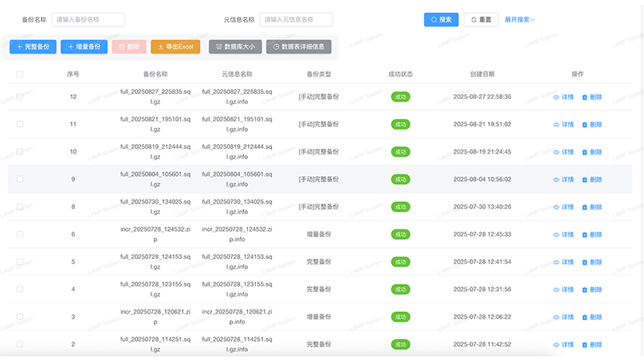Click the 备份类型 column header

(x=319, y=74)
